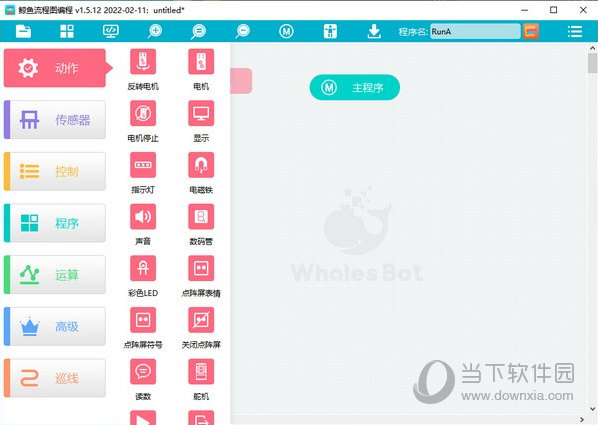Click the four-squares module grid toolbar icon
Screen dimensions: 598x425
click(x=67, y=31)
